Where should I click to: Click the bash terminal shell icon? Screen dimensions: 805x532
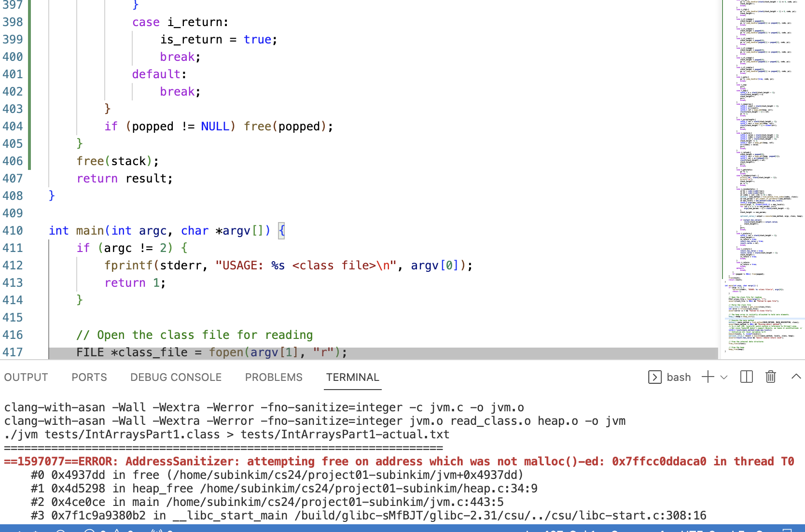click(654, 377)
